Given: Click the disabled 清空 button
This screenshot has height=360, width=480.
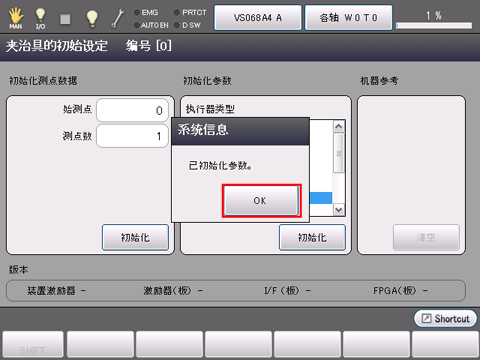Looking at the screenshot, I should click(x=426, y=237).
